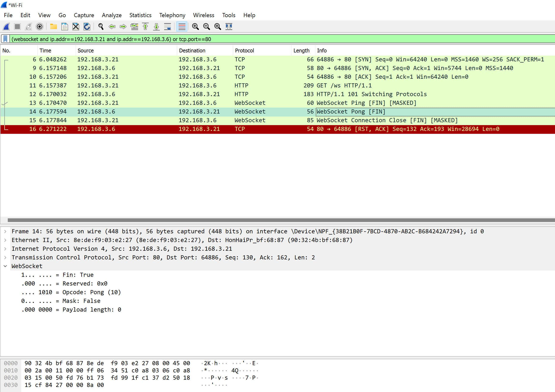The height and width of the screenshot is (392, 555).
Task: Open the Find Packet toolbar search
Action: (101, 27)
